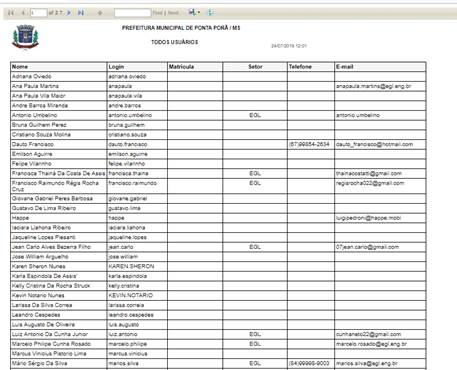Go to the first report page
This screenshot has width=457, height=370.
[x=11, y=13]
